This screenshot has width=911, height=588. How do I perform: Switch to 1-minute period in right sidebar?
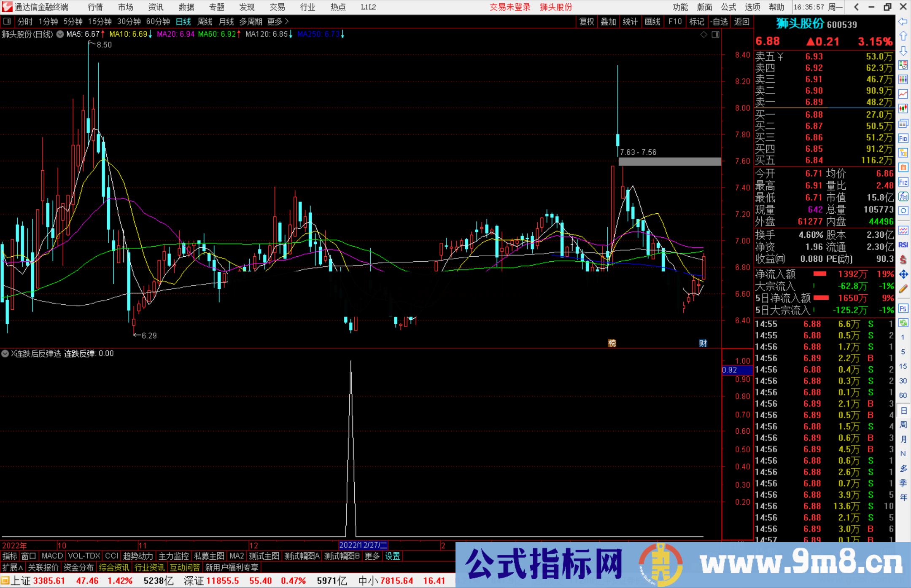[x=903, y=337]
